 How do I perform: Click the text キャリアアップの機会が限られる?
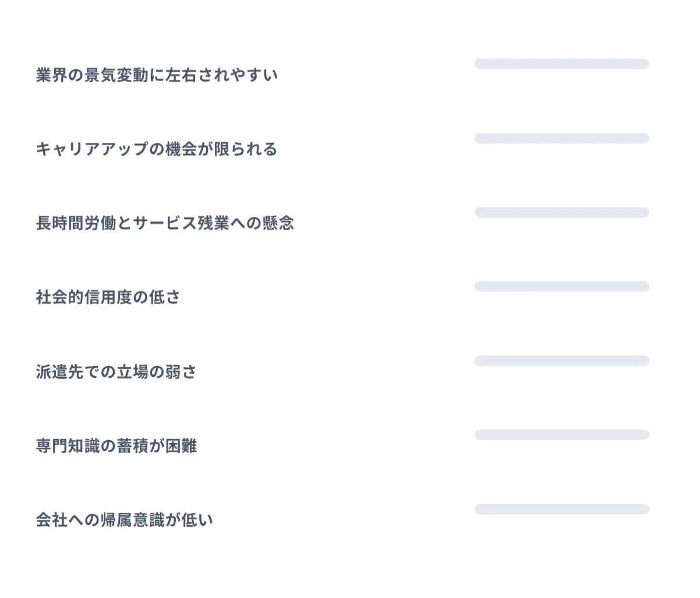coord(156,149)
